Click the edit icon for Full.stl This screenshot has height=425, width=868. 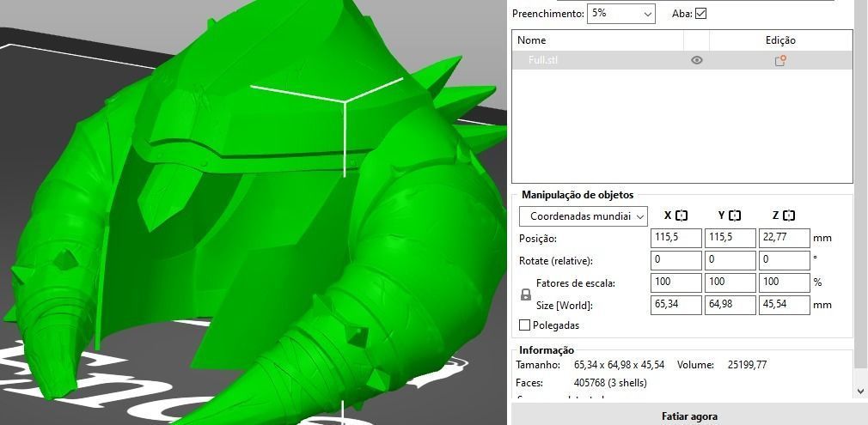click(780, 60)
